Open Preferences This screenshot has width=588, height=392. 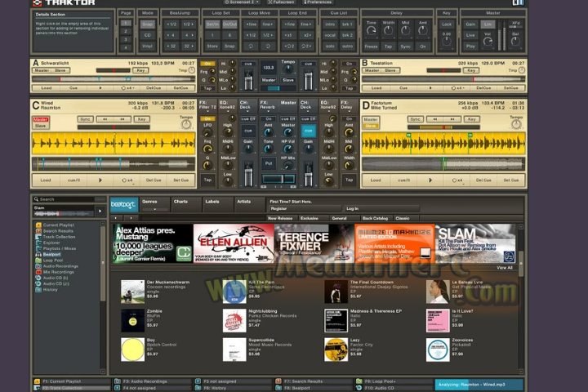tap(318, 2)
